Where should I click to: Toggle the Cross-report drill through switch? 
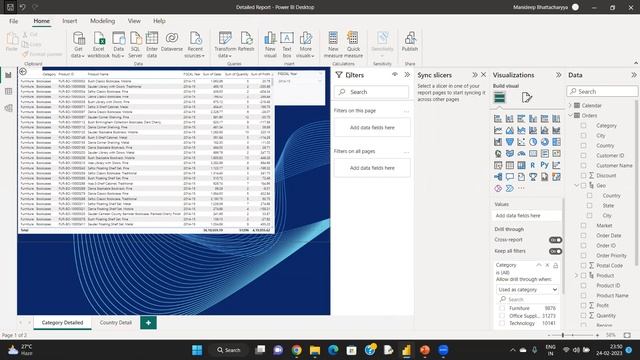tap(555, 240)
